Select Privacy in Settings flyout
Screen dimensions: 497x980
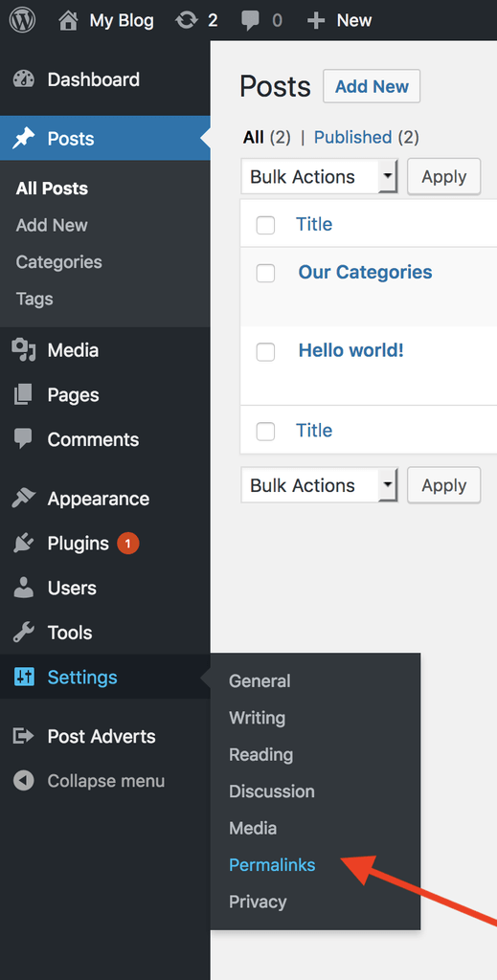[258, 902]
